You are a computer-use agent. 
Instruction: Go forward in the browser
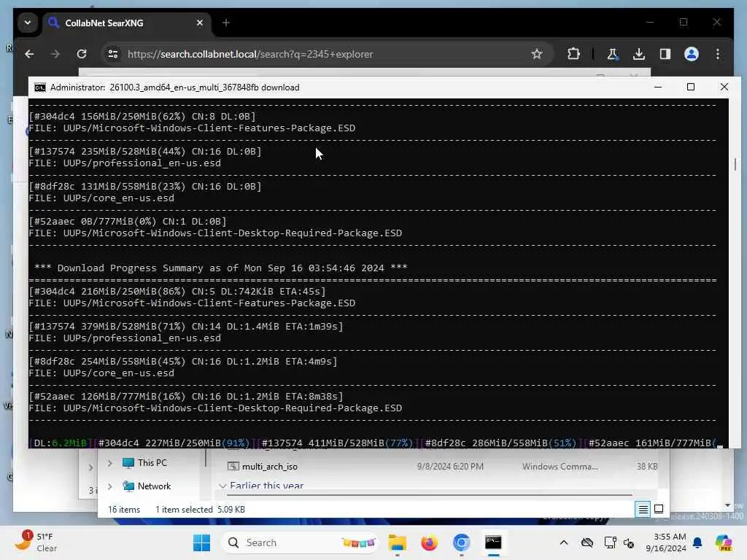coord(55,54)
